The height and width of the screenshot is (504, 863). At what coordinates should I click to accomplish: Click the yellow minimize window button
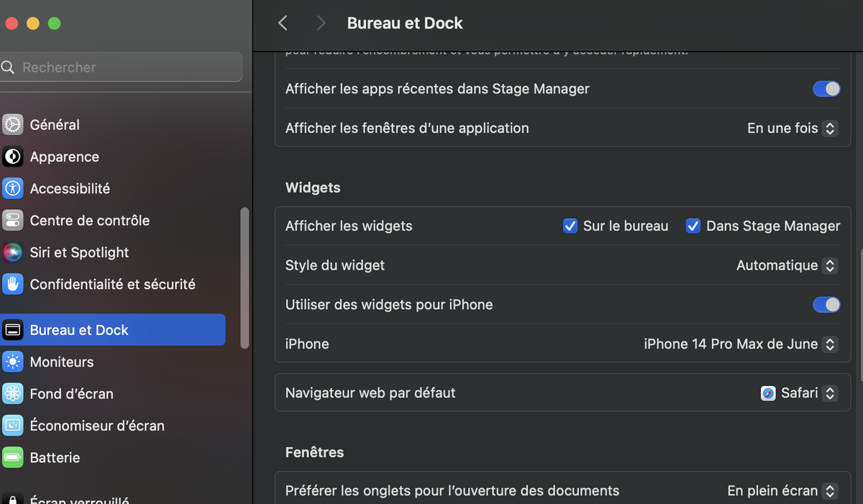click(32, 23)
